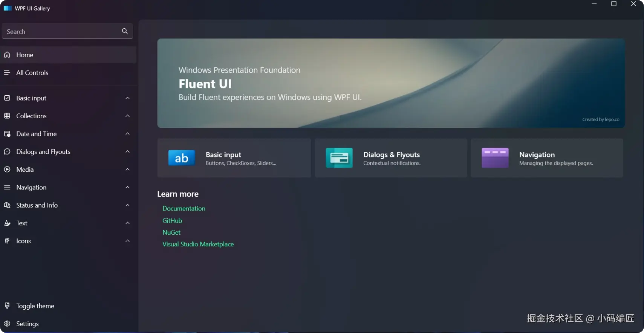
Task: Click the teal Dialogs & Flyouts card icon
Action: 339,158
